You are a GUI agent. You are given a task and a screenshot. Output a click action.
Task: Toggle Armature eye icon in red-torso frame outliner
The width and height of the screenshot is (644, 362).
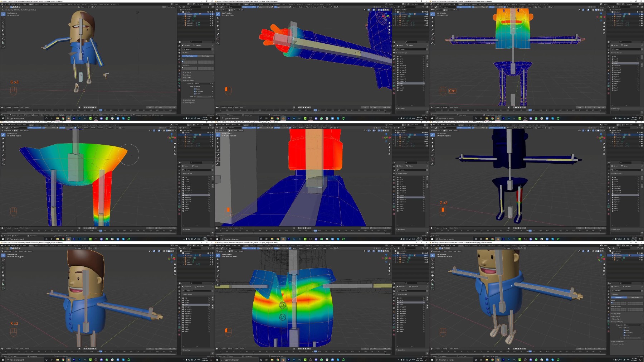[425, 135]
